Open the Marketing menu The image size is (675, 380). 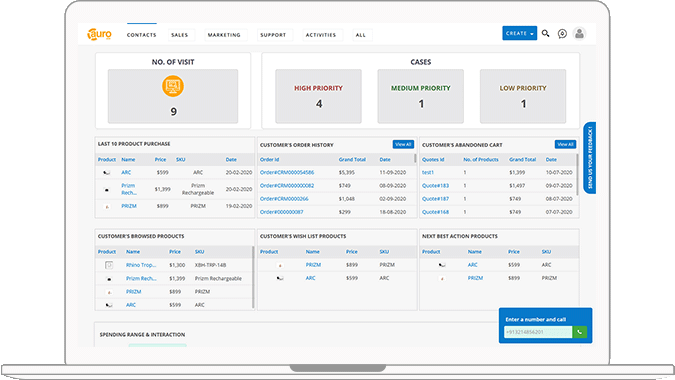(224, 35)
